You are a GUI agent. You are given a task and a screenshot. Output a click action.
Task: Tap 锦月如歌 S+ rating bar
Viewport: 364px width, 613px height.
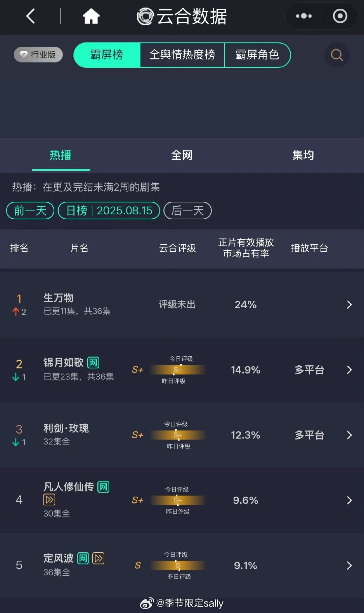[178, 370]
